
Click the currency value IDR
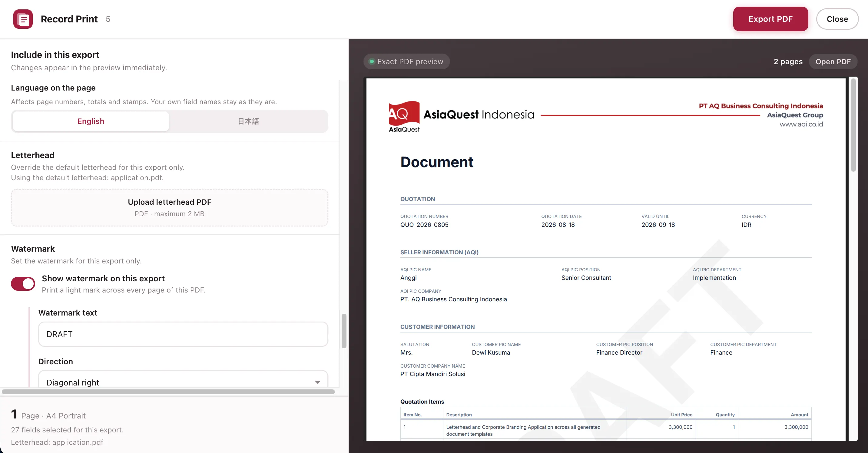point(746,225)
